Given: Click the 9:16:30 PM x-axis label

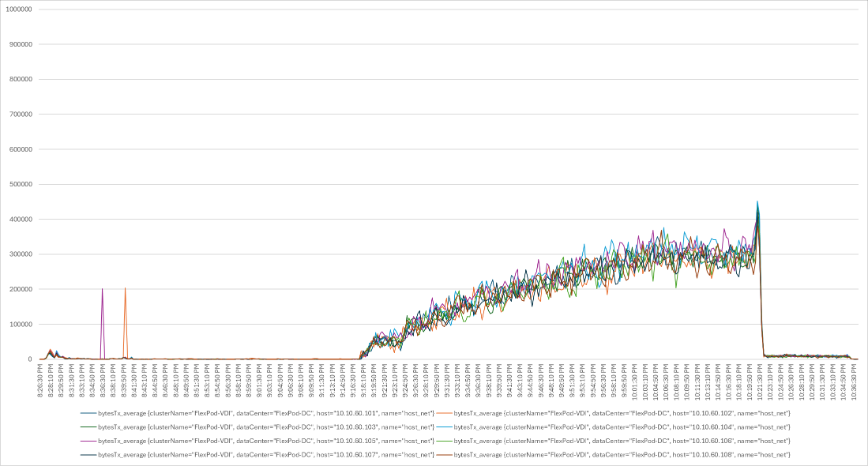Looking at the screenshot, I should pyautogui.click(x=352, y=380).
